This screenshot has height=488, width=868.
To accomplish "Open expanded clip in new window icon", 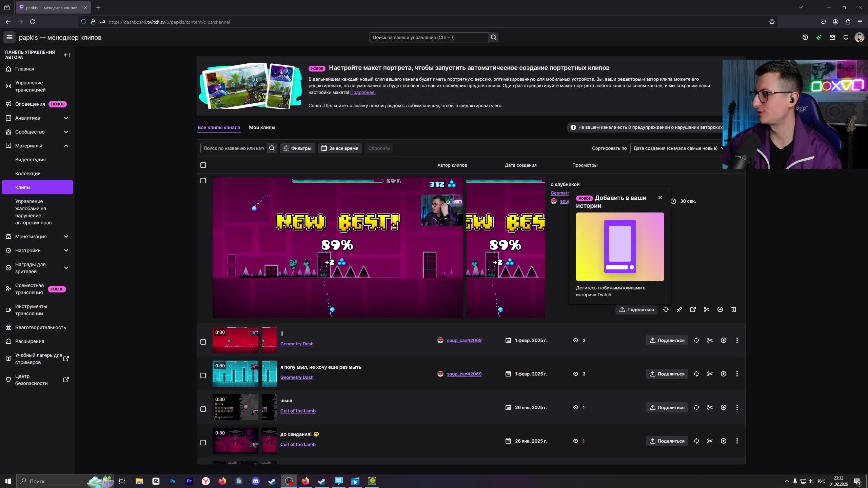I will pos(693,309).
